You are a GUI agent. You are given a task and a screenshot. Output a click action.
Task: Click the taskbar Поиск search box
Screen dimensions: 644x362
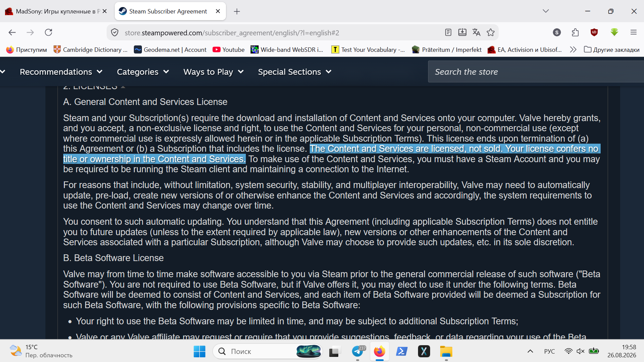click(x=268, y=352)
